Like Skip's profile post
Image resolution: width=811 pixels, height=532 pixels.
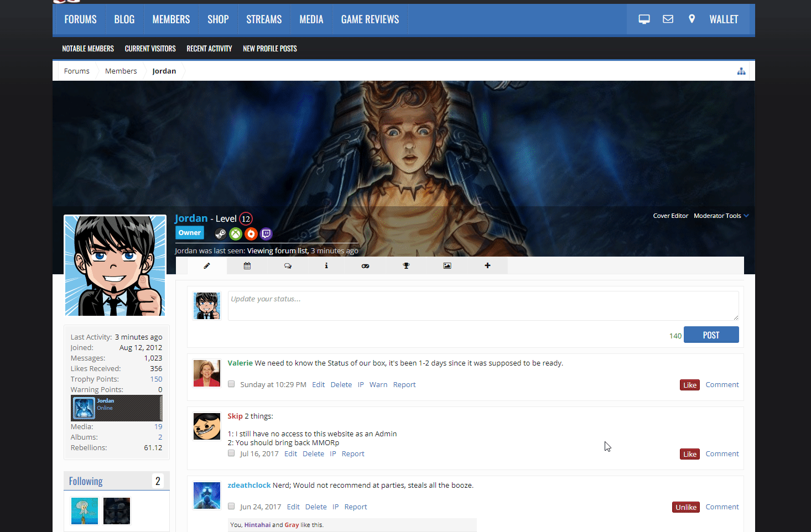[x=690, y=454]
